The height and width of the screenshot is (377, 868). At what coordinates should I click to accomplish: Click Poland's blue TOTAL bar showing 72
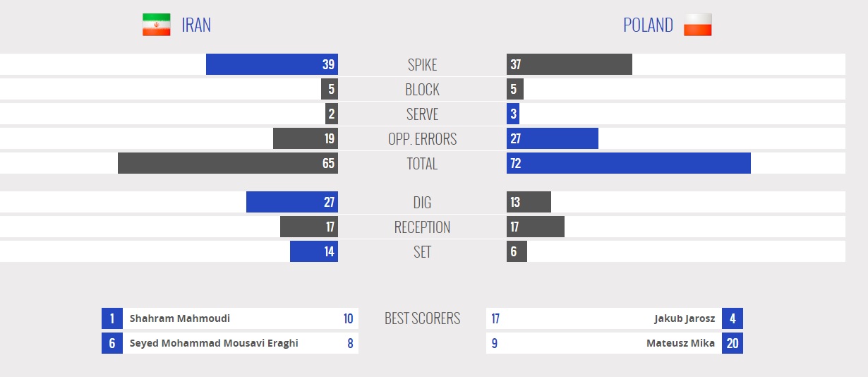coord(628,163)
